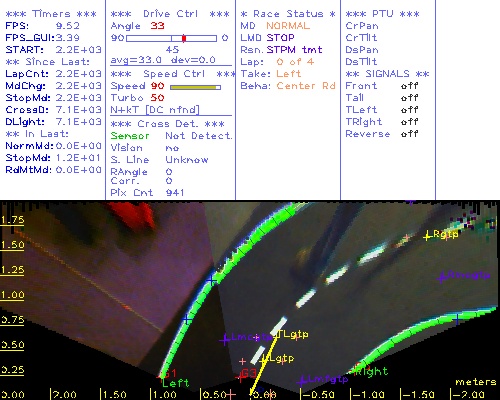Click the yellow Rgtp cross marker
The image size is (500, 400).
click(427, 236)
